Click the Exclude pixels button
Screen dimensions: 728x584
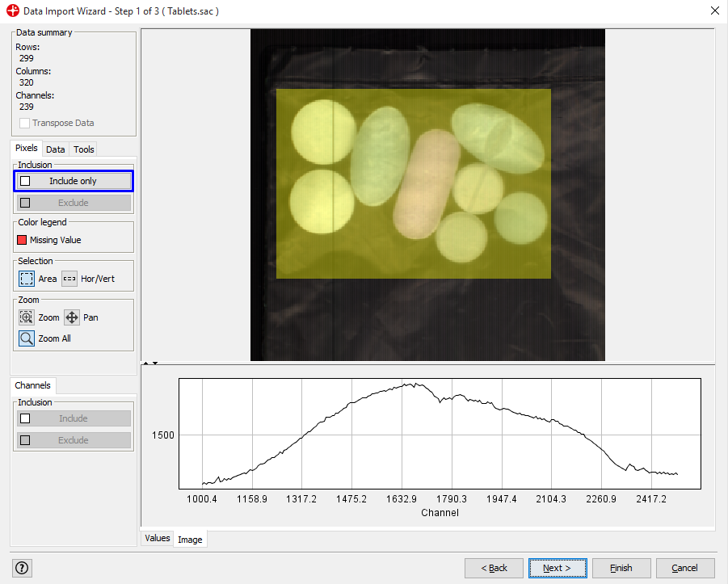click(x=74, y=203)
